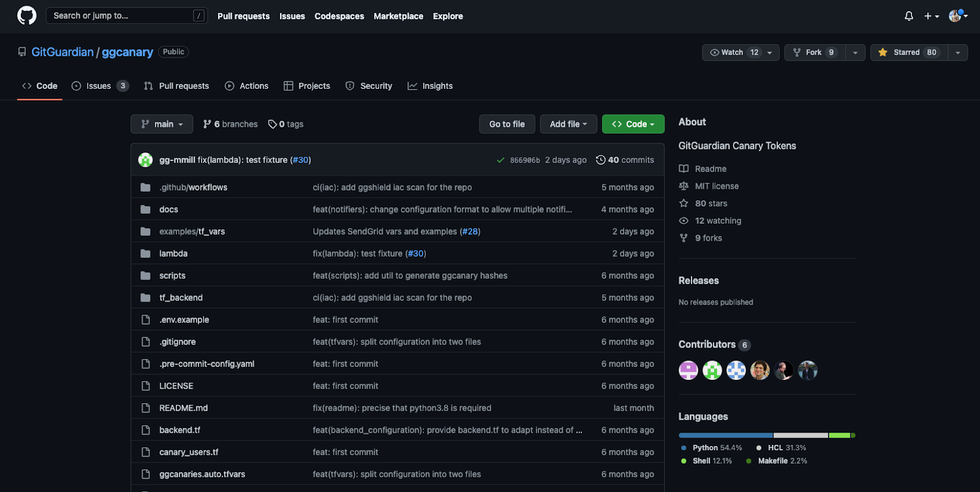This screenshot has height=492, width=980.
Task: Click the .pre-commit-config.yaml file icon
Action: 146,364
